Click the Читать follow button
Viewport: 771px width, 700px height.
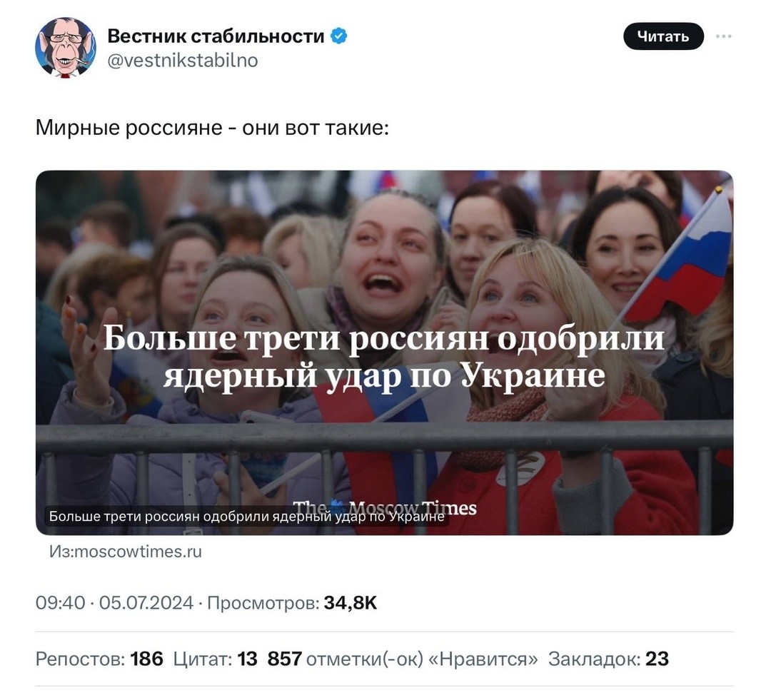click(663, 36)
